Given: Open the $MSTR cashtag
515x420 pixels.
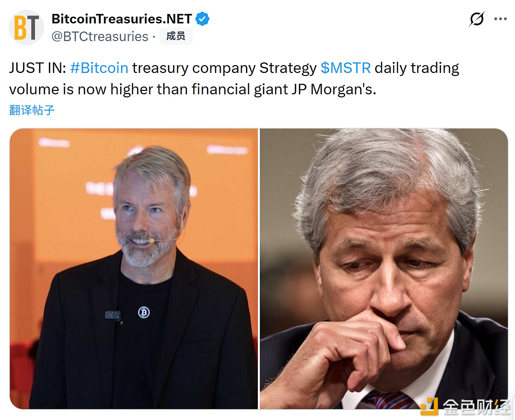Looking at the screenshot, I should click(x=345, y=68).
